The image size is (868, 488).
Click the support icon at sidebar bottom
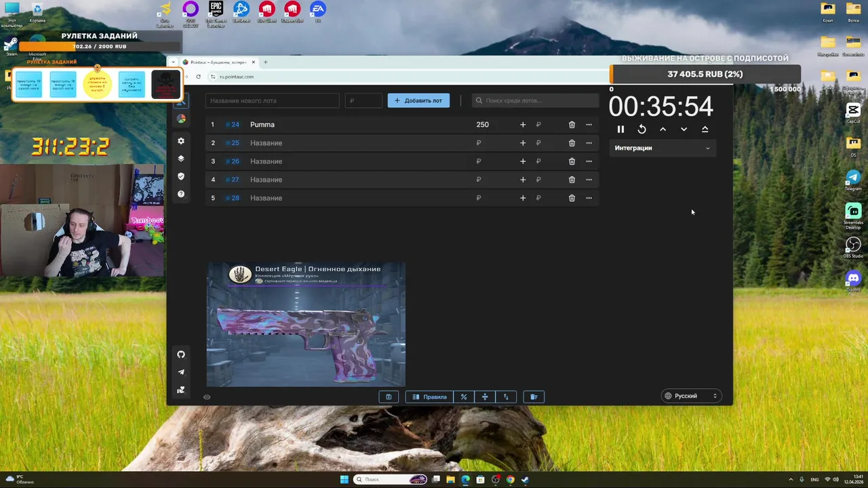(x=181, y=390)
